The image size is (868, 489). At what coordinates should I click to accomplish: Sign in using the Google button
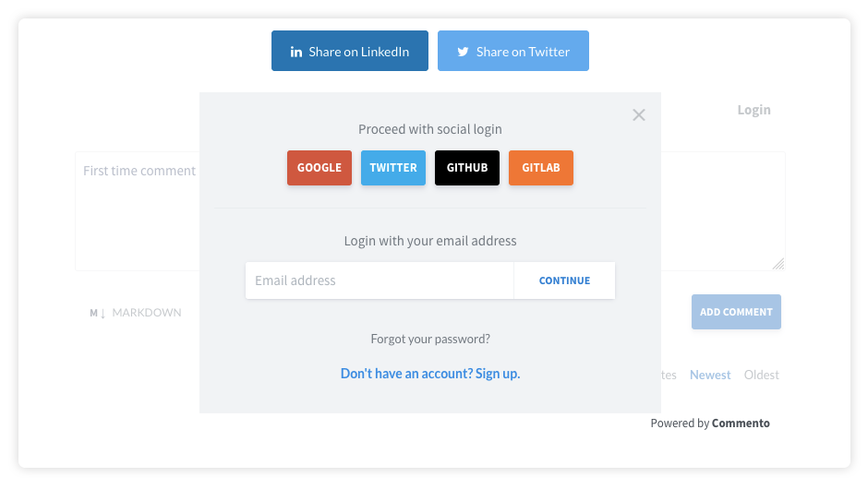point(319,168)
